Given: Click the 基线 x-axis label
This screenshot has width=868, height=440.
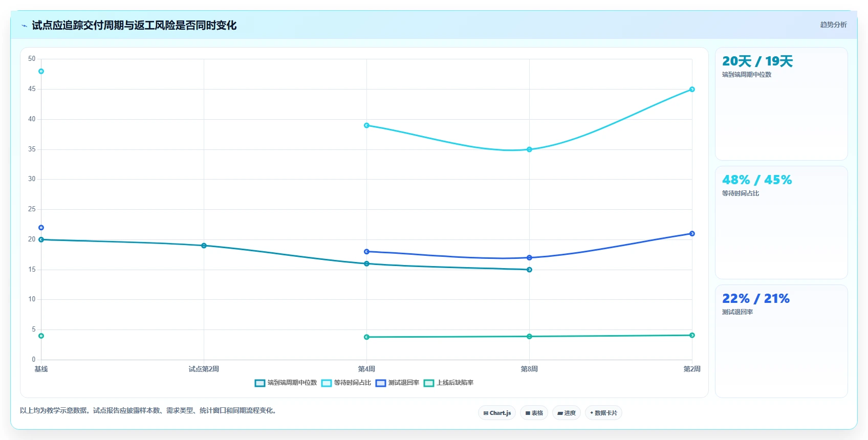Looking at the screenshot, I should [x=41, y=369].
